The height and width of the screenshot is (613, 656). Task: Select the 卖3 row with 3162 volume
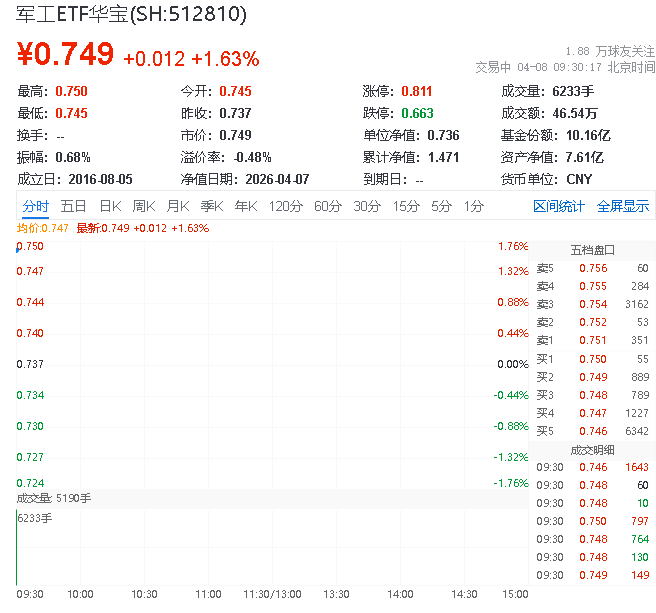click(x=592, y=304)
